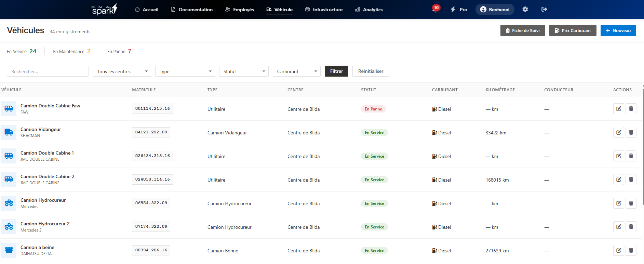This screenshot has height=264, width=644.
Task: Navigate to the Analytics section
Action: (x=369, y=10)
